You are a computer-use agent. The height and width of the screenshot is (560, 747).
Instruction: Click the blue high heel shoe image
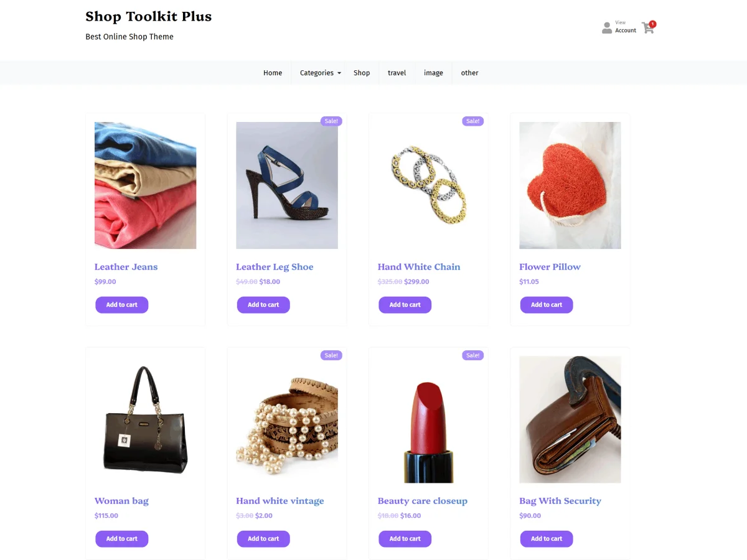point(287,185)
